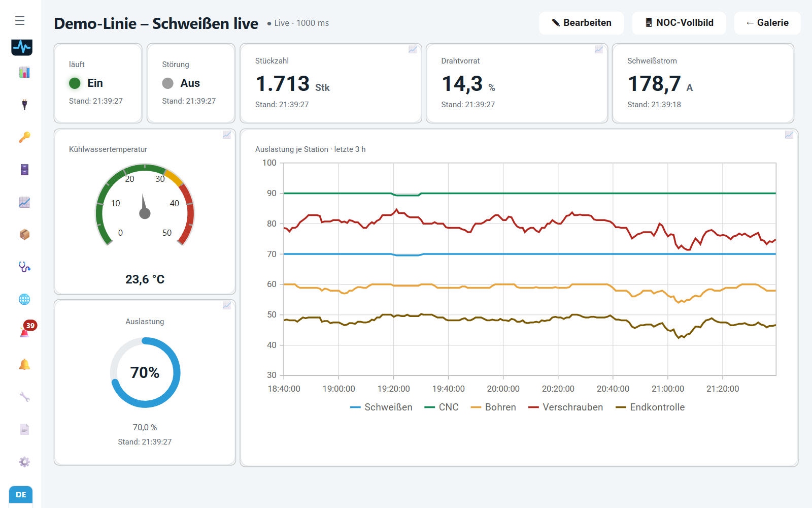Toggle Schweißen series in legend
This screenshot has height=508, width=812.
pos(381,407)
